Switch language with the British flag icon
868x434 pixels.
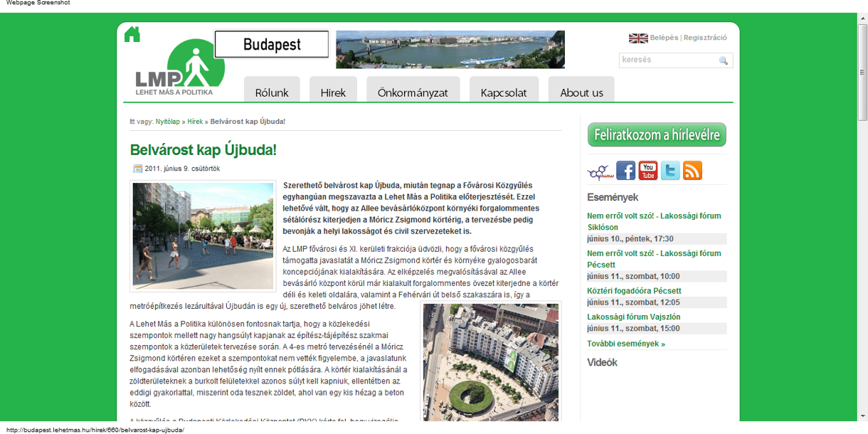(x=638, y=38)
